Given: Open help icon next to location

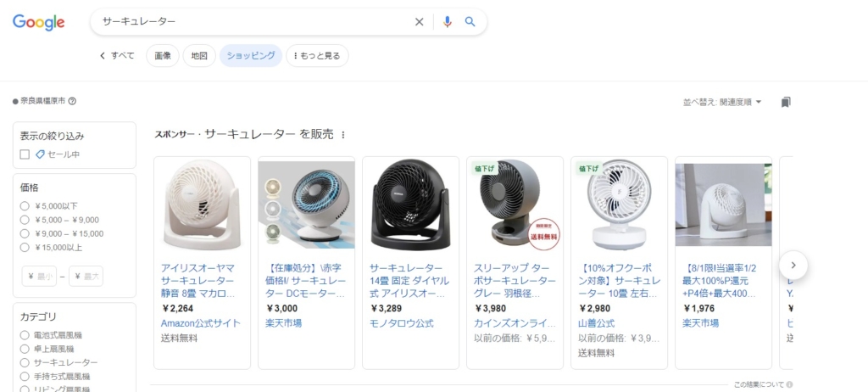Looking at the screenshot, I should [72, 101].
